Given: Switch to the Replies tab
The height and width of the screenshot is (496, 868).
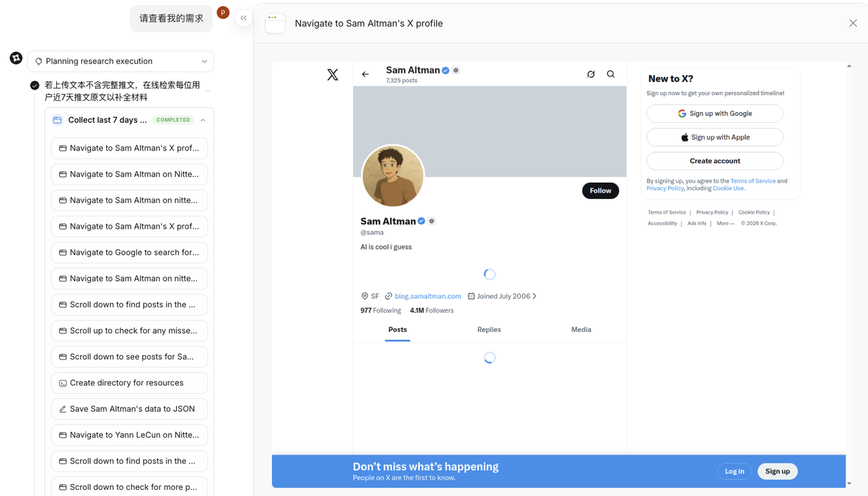Looking at the screenshot, I should coord(488,330).
